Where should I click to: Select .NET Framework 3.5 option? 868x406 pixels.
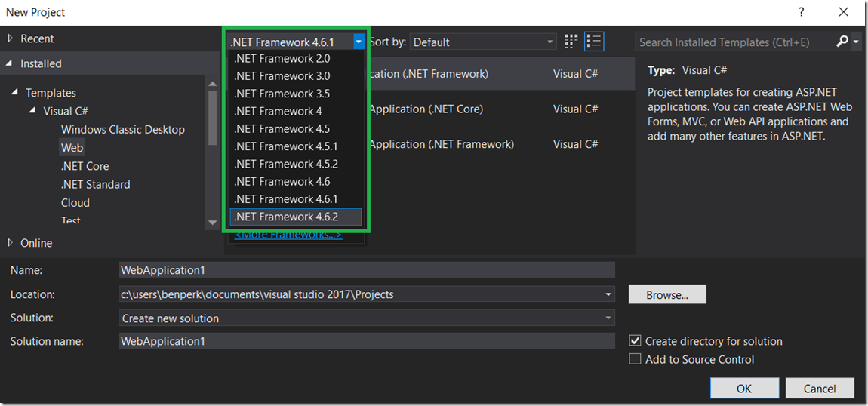(296, 94)
